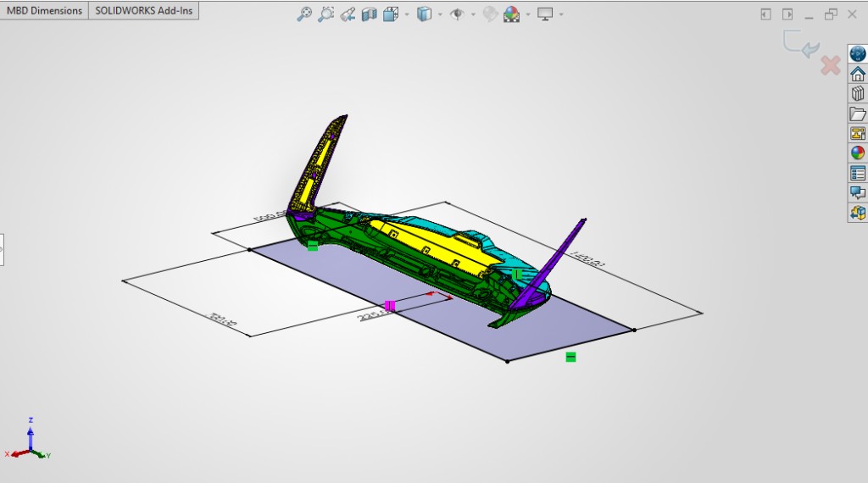The image size is (868, 483).
Task: Click the red X to cancel sketch
Action: pyautogui.click(x=831, y=66)
